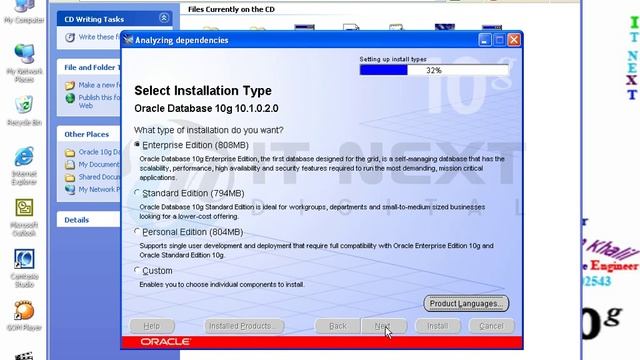
Task: Open My Network Places desktop icon
Action: pyautogui.click(x=24, y=63)
